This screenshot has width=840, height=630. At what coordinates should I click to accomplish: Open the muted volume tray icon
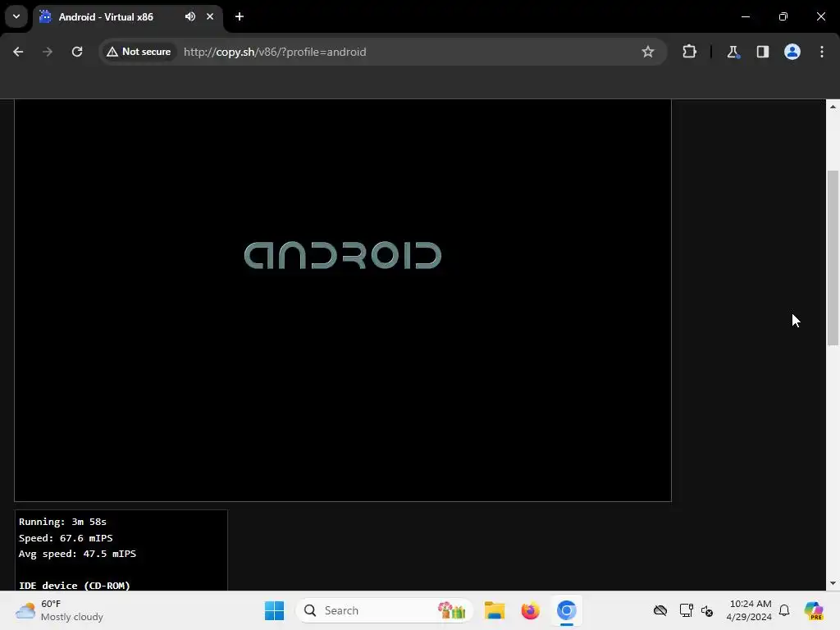tap(707, 610)
